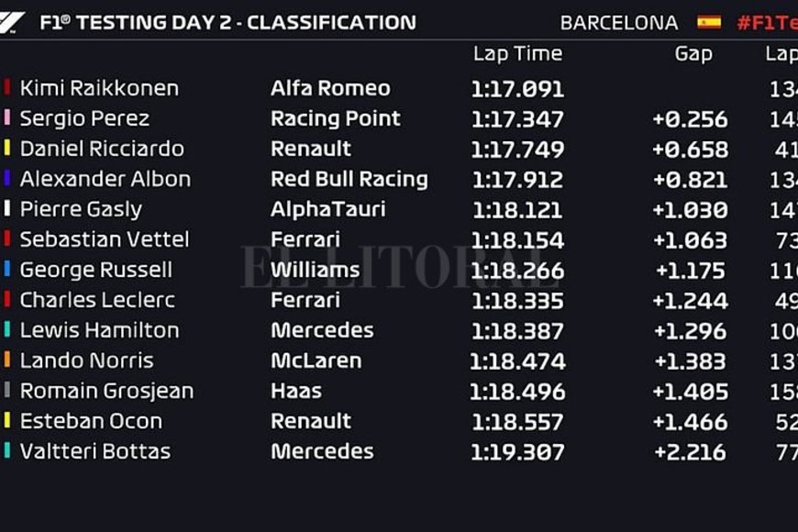The image size is (798, 532).
Task: Click the white color bar beside Pierre Gasly
Action: (x=7, y=209)
